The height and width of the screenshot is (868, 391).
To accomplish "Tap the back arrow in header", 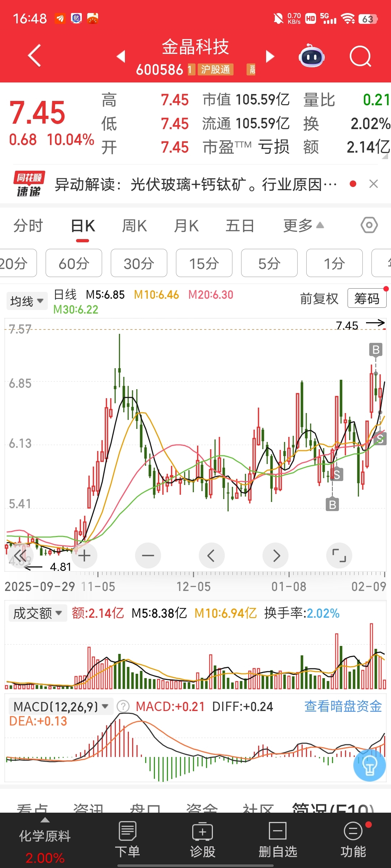I will tap(34, 56).
